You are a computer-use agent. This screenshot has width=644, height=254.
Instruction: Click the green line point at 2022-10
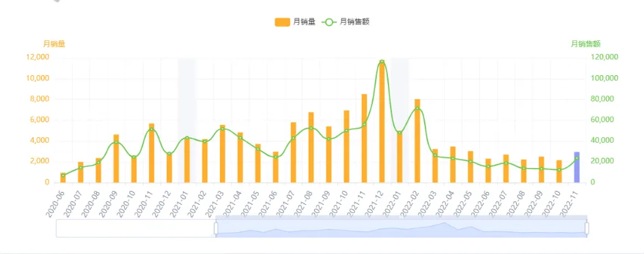coord(559,169)
